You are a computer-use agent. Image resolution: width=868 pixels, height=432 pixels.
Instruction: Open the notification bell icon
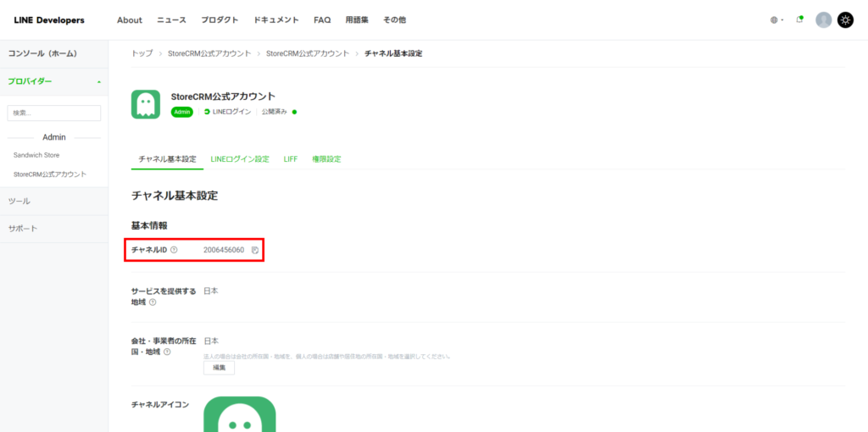tap(799, 20)
